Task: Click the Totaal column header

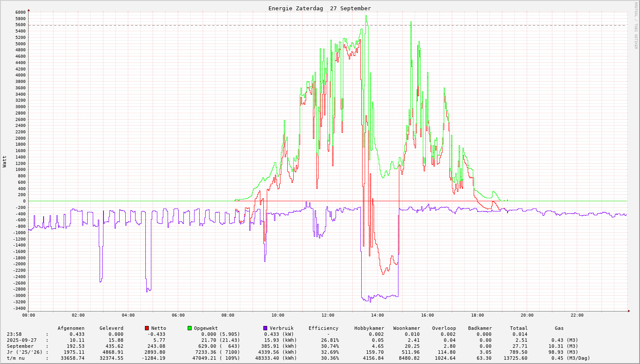Action: 519,328
